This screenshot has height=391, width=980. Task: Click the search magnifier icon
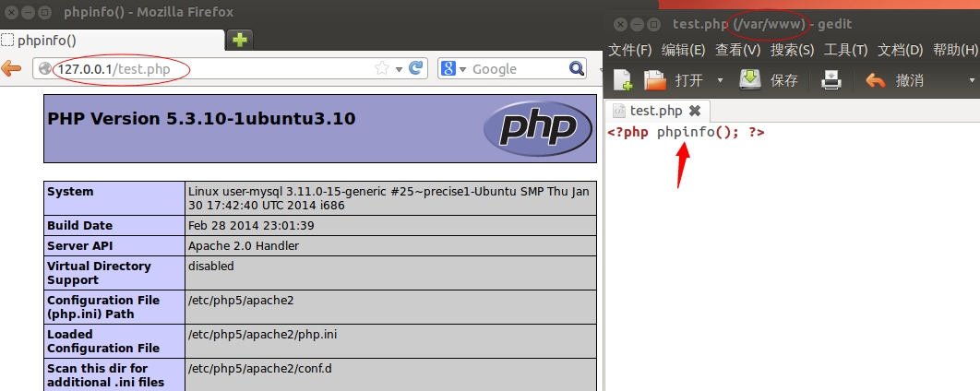click(x=576, y=68)
